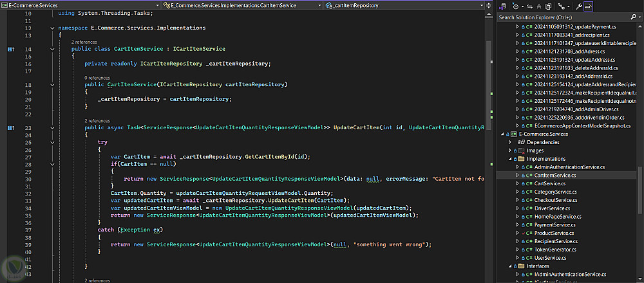The height and width of the screenshot is (283, 644).
Task: Click the search magnifier icon in Solution Explorer
Action: point(633,17)
